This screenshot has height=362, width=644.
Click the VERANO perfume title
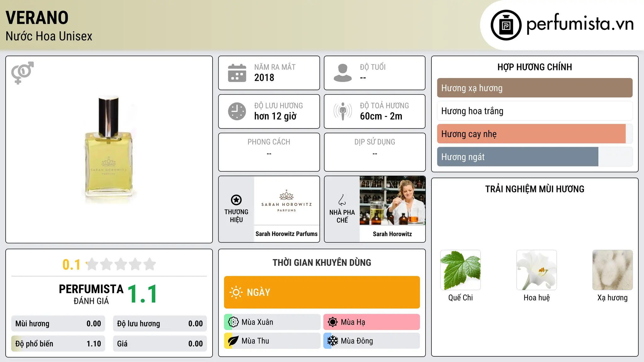pos(37,18)
